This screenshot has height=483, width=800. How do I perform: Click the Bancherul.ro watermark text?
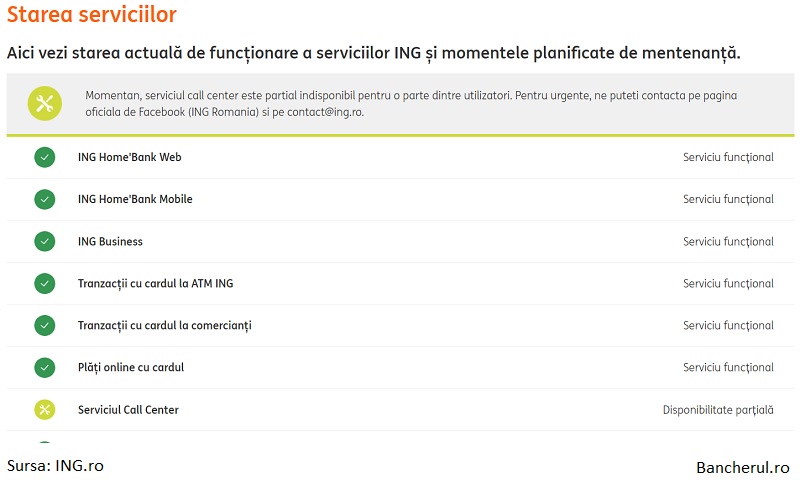[742, 467]
